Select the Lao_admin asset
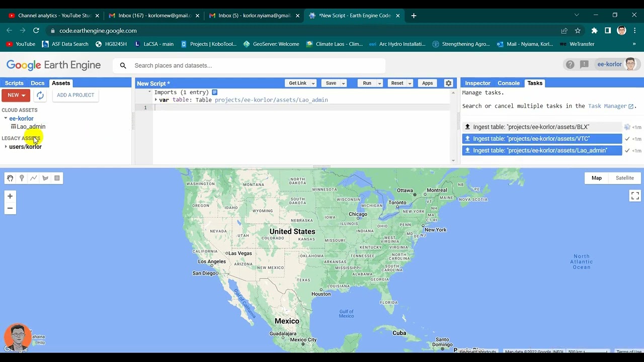The image size is (644, 362). [31, 127]
